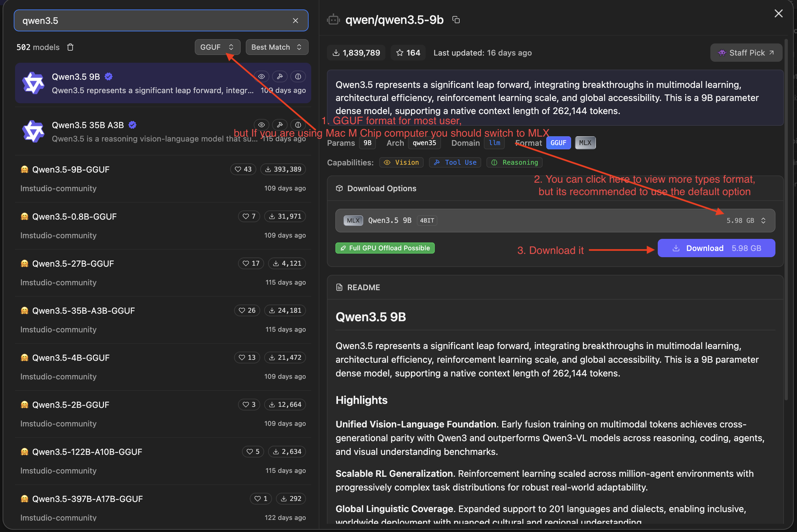Click the robot icon beside qwen/qwen3.5-9b
The width and height of the screenshot is (797, 532).
pyautogui.click(x=333, y=20)
